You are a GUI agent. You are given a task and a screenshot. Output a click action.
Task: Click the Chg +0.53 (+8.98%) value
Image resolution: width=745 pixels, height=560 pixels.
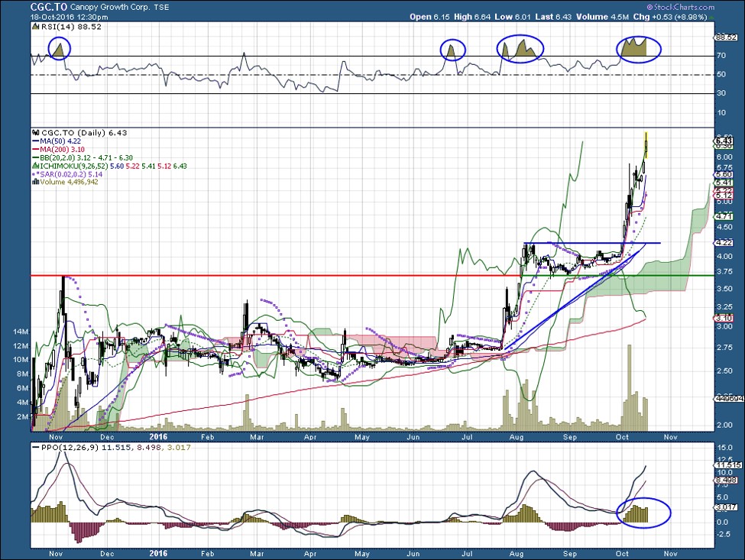click(670, 17)
